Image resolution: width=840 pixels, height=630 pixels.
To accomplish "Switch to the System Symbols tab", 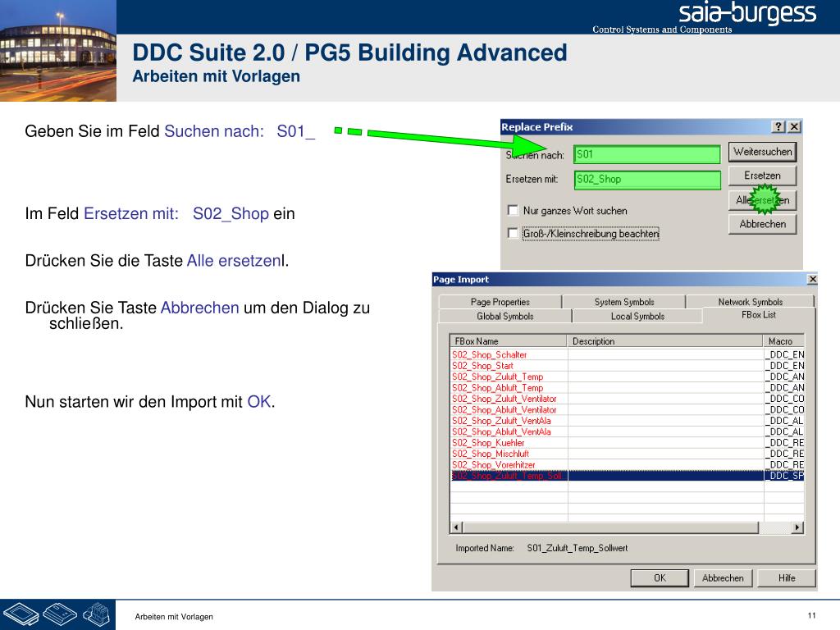I will pyautogui.click(x=624, y=302).
